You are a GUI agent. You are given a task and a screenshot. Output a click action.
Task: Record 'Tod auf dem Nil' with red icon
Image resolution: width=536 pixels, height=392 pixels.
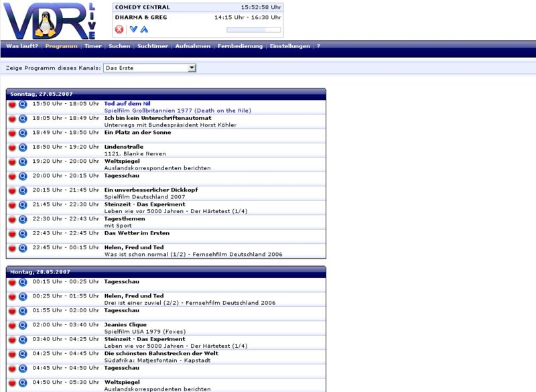click(x=12, y=105)
